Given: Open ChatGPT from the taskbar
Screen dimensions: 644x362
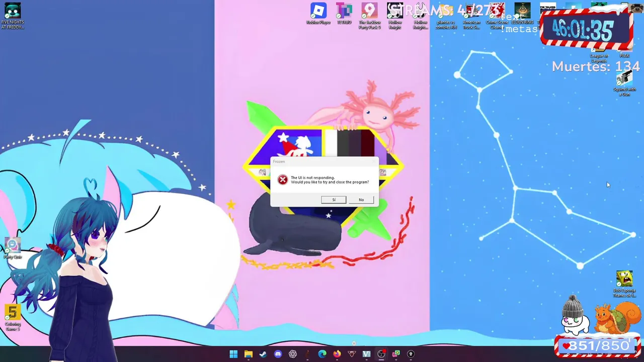Looking at the screenshot, I should pyautogui.click(x=293, y=354).
